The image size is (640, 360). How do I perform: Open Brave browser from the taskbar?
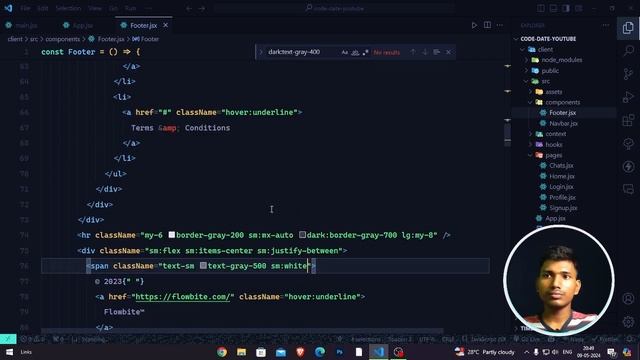pos(300,352)
